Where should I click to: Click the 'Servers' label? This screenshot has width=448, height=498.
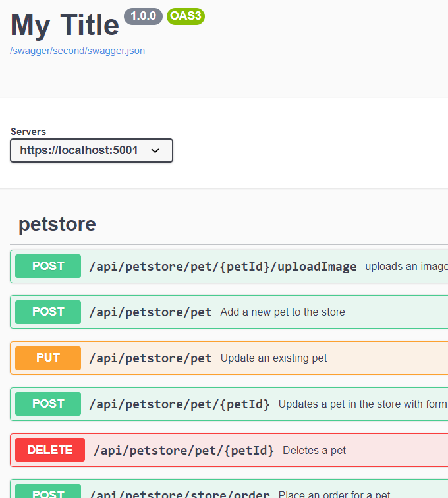click(x=28, y=132)
